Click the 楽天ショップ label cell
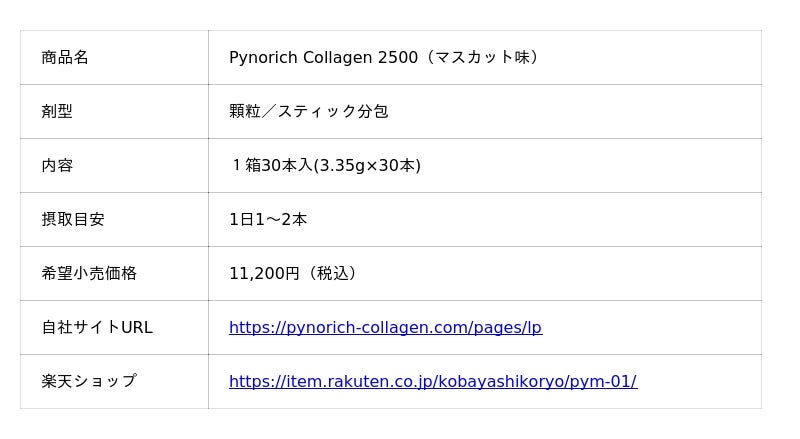Screen dimensions: 800x439 89,381
